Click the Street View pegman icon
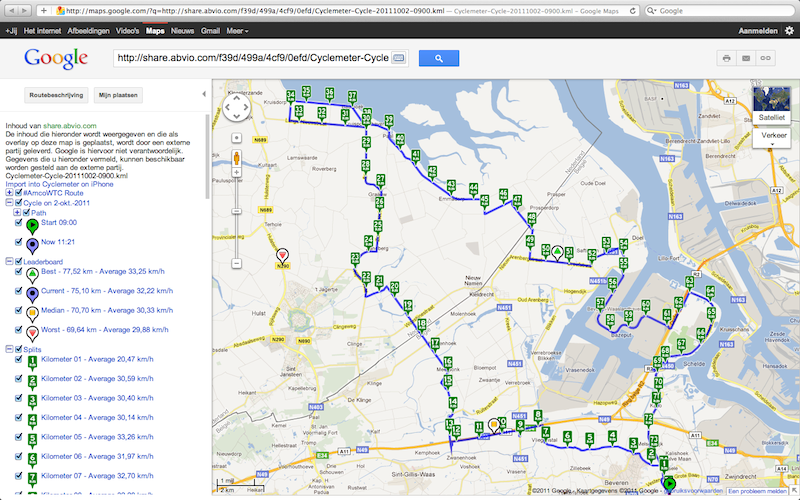Image resolution: width=800 pixels, height=500 pixels. [237, 158]
